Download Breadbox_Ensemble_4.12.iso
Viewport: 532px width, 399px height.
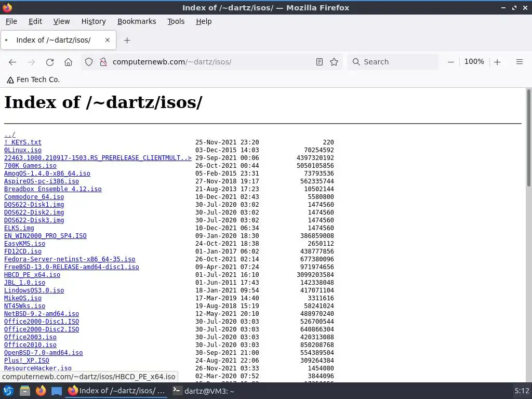(x=53, y=189)
